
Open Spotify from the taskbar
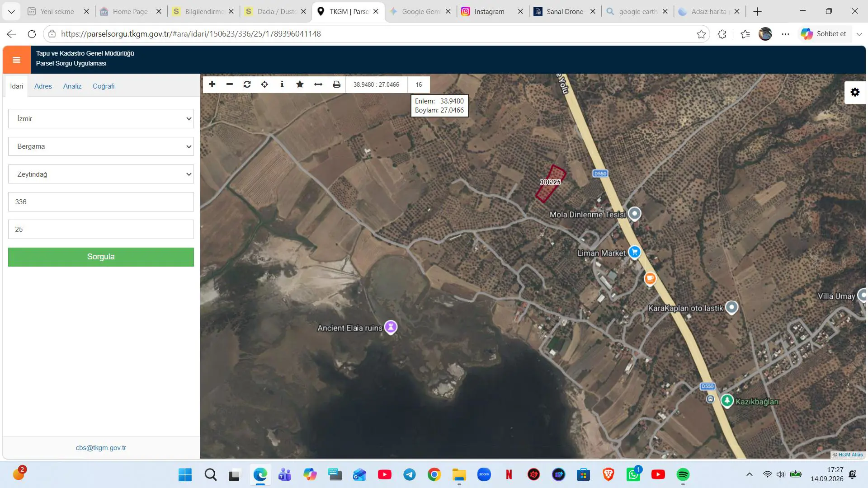(683, 475)
